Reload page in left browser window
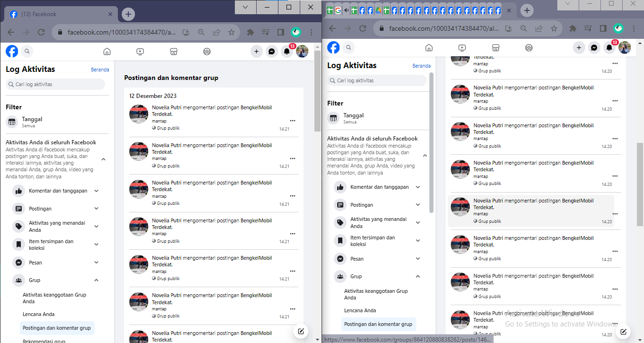The image size is (644, 343). coord(41,32)
